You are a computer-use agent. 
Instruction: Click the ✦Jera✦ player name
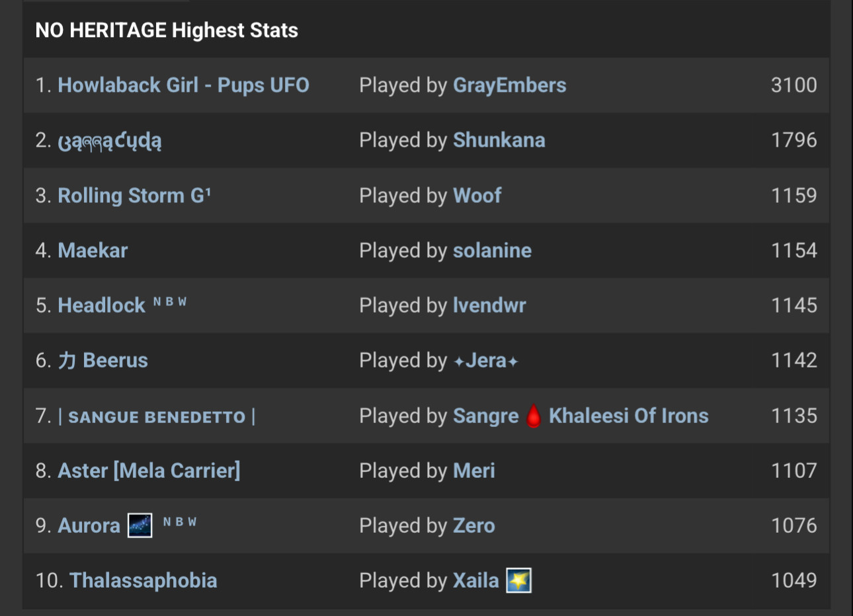click(x=486, y=360)
